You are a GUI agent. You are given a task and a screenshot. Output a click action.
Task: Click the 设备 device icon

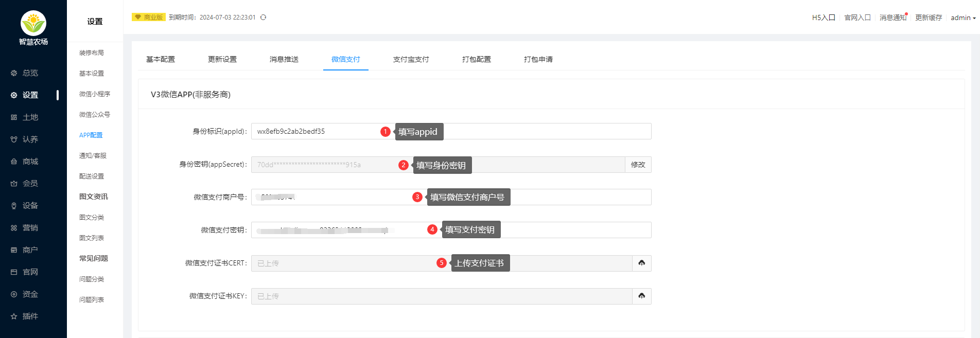14,206
